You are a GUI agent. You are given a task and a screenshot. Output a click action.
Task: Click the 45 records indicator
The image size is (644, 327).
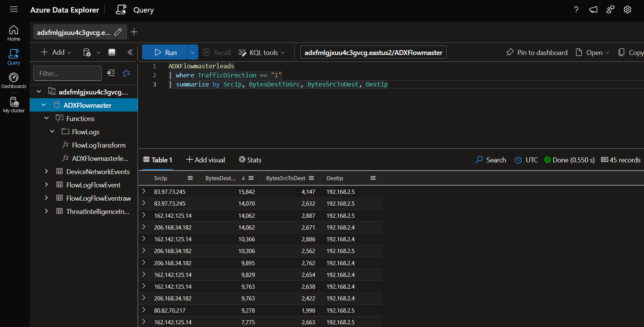coord(620,160)
